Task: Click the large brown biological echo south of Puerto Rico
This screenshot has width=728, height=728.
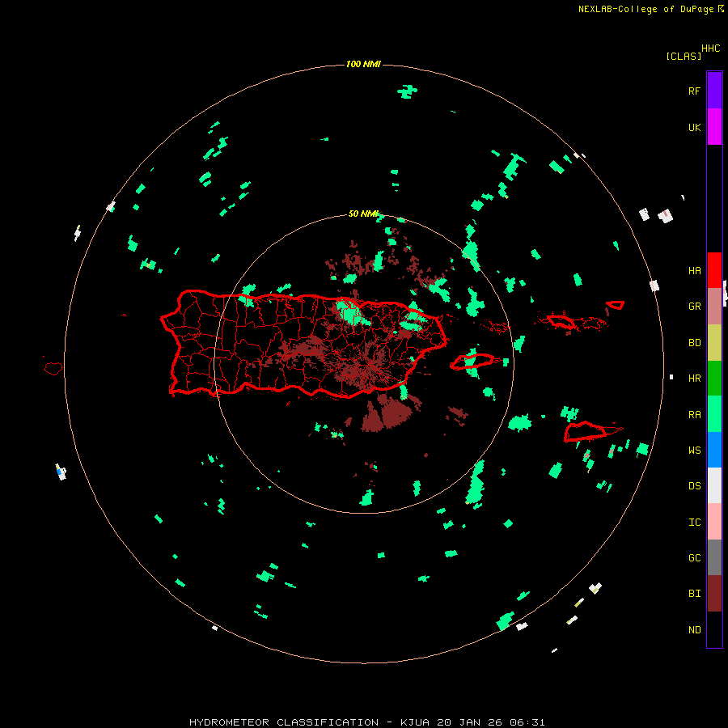Action: tap(387, 413)
